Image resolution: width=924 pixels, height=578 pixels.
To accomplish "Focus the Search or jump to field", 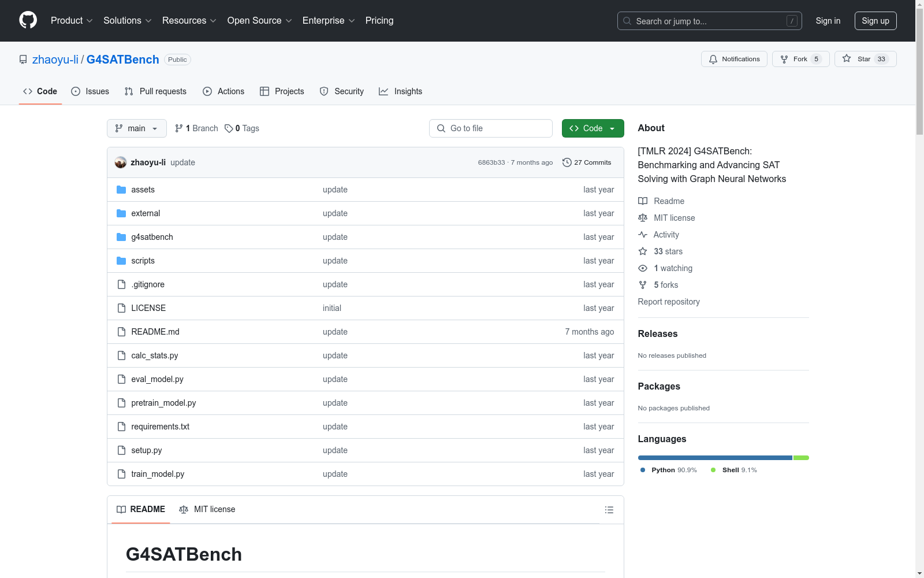I will (x=710, y=21).
